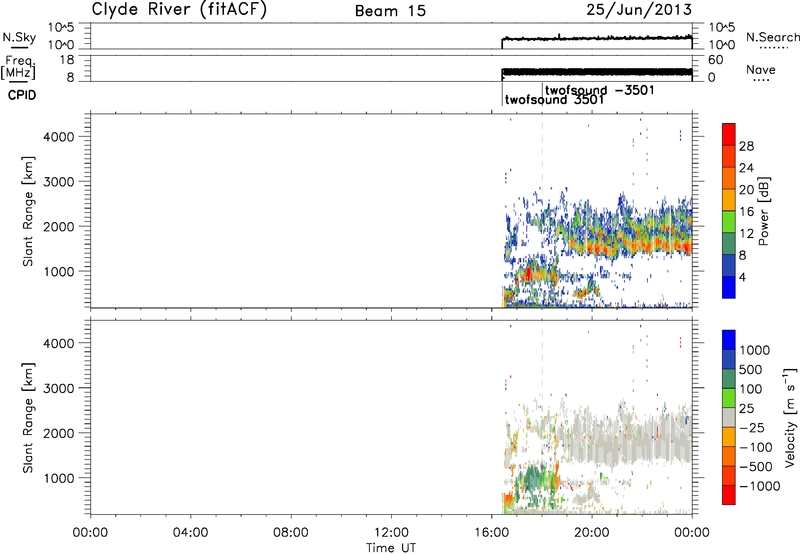The image size is (800, 554).
Task: Click the "4" tick on Power colorbar
Action: tap(743, 277)
